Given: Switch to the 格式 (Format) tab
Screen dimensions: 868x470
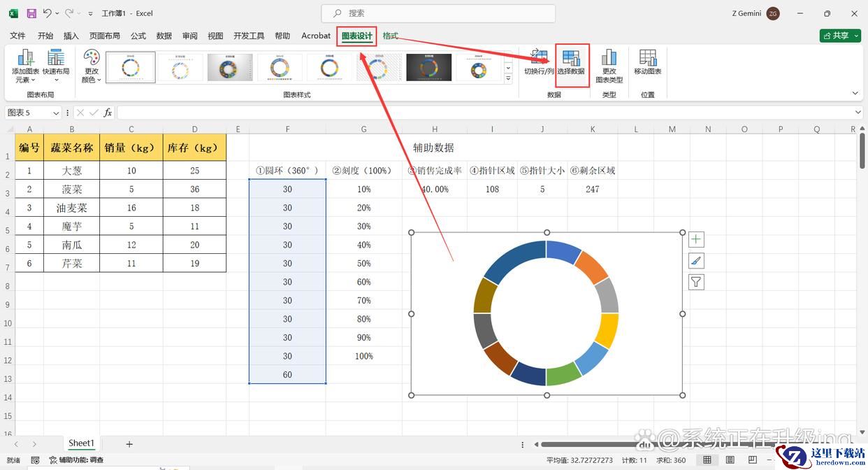Looking at the screenshot, I should pos(390,36).
